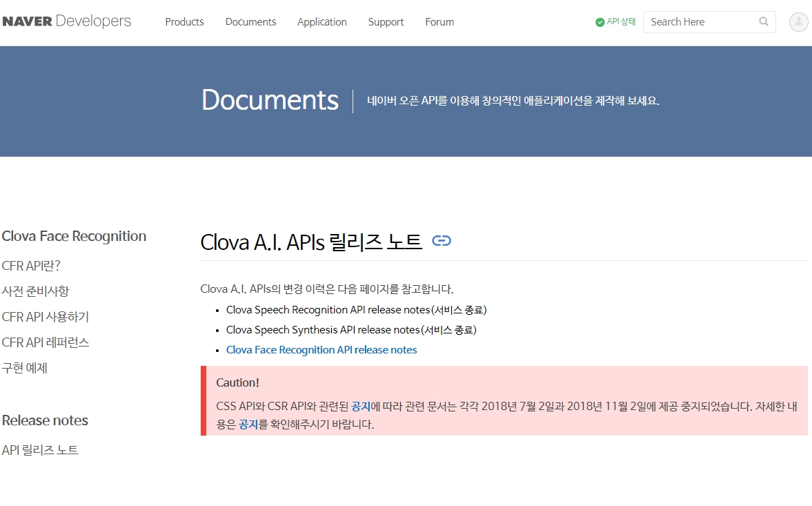
Task: Open 구현 예제 sidebar link
Action: point(24,368)
